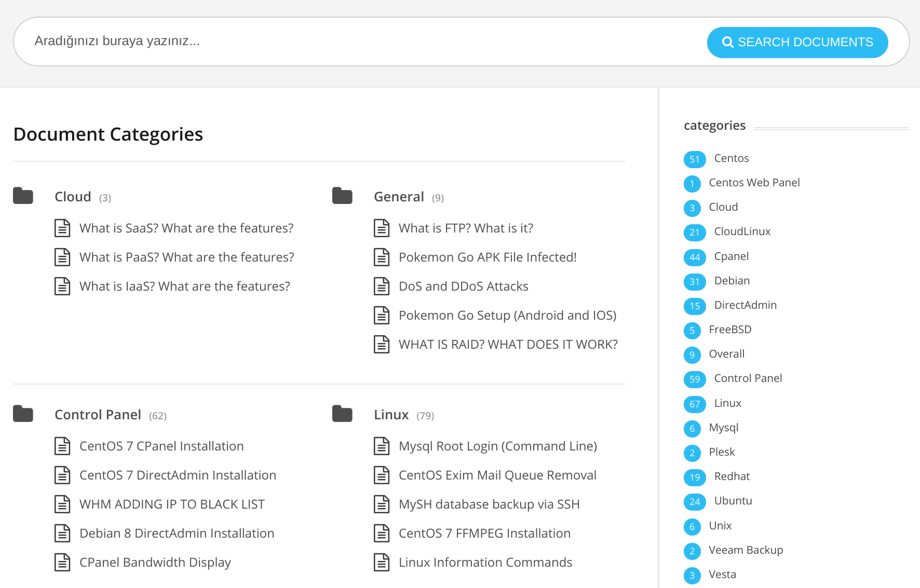Click document icon beside Linux Information Commands
The width and height of the screenshot is (920, 588).
coord(382,562)
